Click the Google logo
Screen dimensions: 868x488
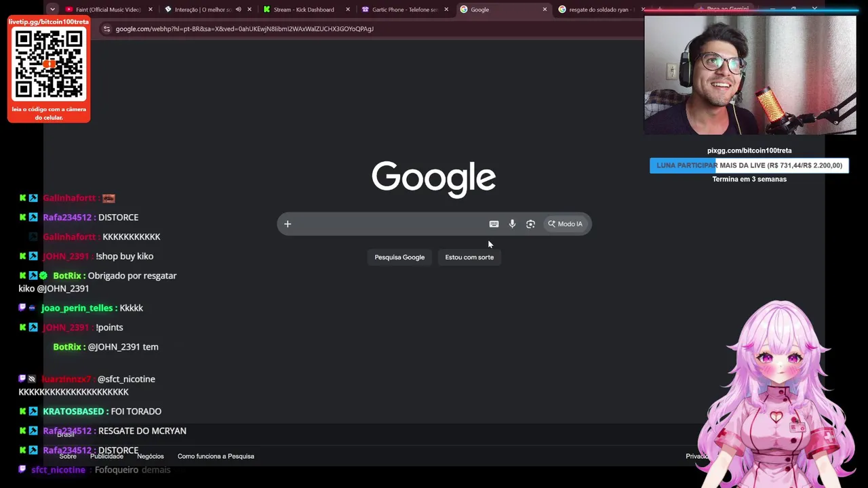pyautogui.click(x=434, y=179)
